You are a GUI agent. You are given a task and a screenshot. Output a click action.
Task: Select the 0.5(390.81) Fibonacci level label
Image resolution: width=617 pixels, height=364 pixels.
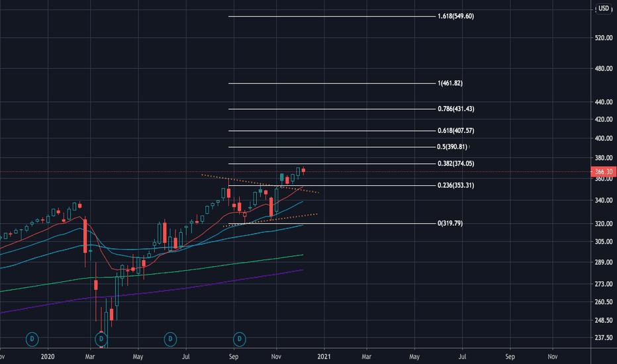coord(452,147)
